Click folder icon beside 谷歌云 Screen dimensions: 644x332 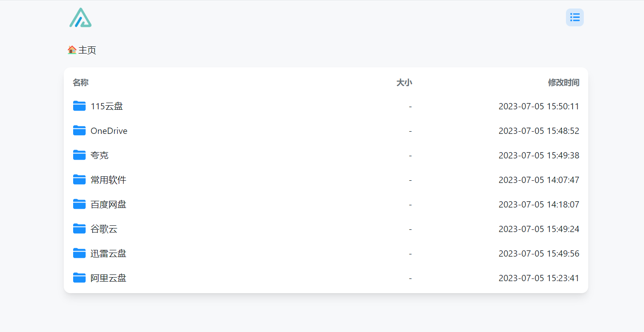(79, 229)
